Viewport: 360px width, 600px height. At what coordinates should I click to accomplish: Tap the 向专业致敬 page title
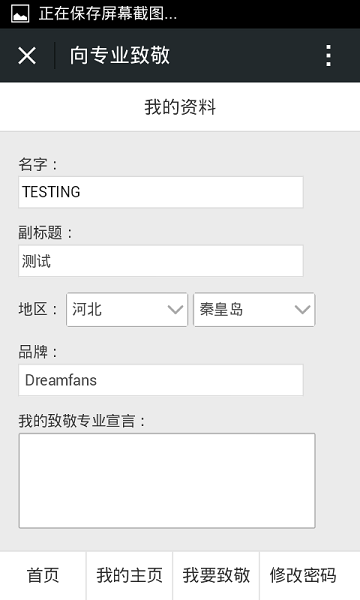click(x=120, y=55)
